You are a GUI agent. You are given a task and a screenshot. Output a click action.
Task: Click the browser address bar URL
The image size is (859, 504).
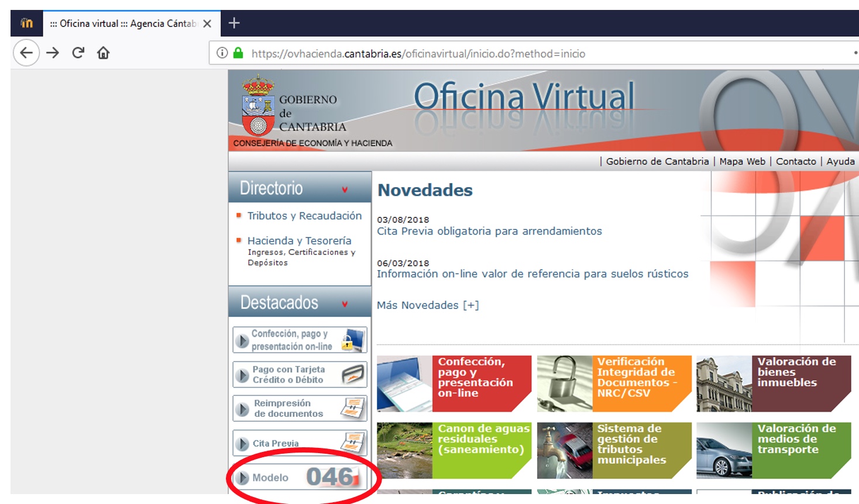pyautogui.click(x=418, y=54)
